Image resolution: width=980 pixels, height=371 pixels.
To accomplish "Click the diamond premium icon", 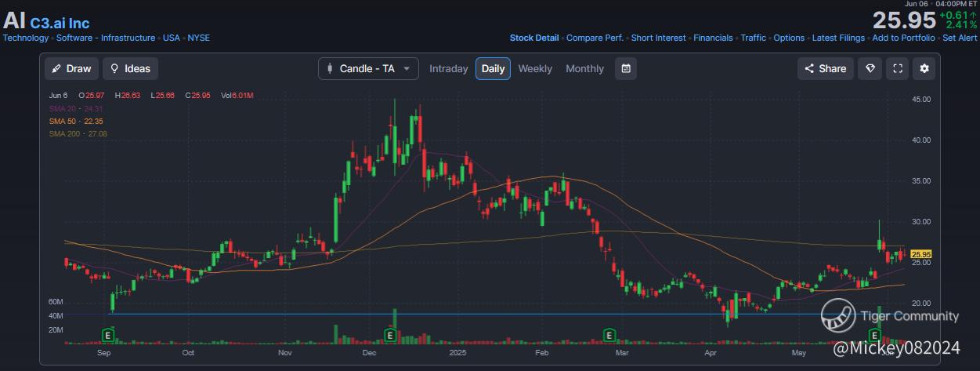I will [870, 68].
